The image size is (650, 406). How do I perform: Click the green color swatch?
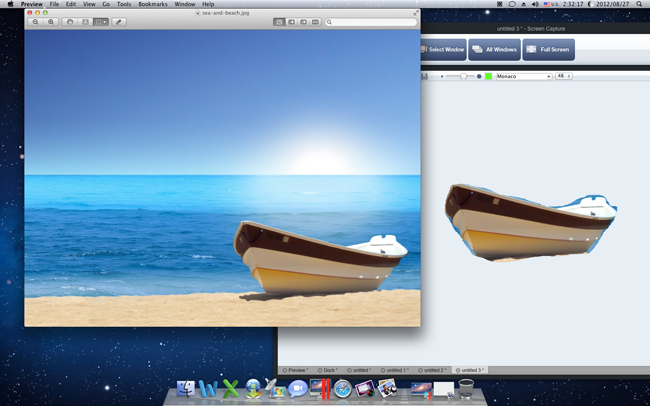(x=488, y=76)
